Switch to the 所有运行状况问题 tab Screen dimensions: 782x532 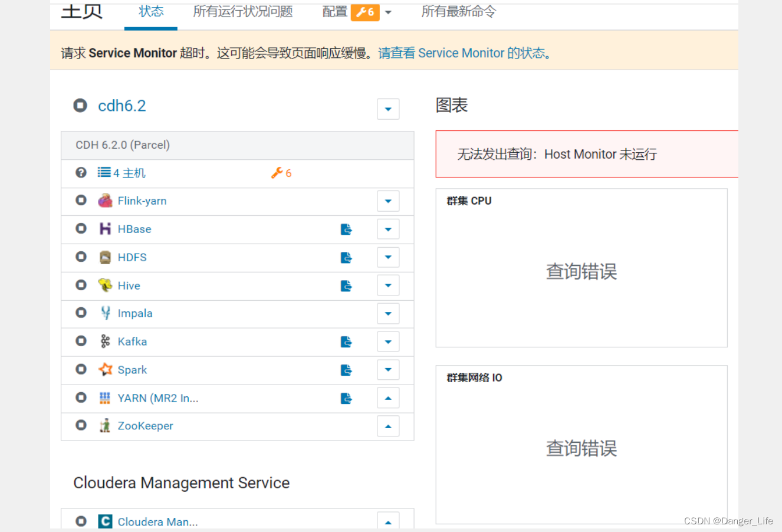click(x=243, y=12)
